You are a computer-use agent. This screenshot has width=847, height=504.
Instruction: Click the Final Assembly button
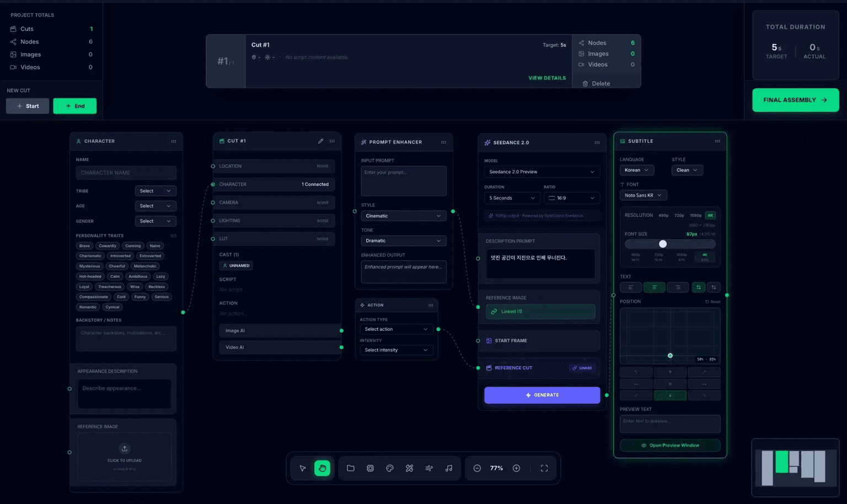pyautogui.click(x=796, y=100)
